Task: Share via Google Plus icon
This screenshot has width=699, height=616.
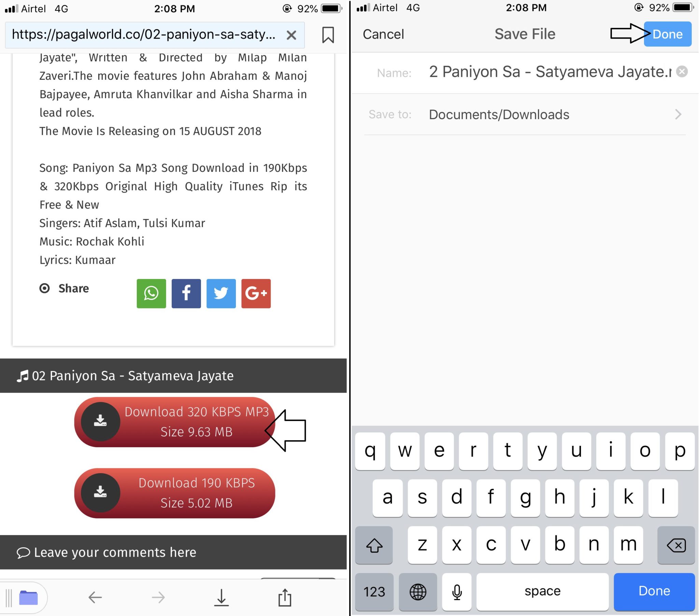Action: coord(256,293)
